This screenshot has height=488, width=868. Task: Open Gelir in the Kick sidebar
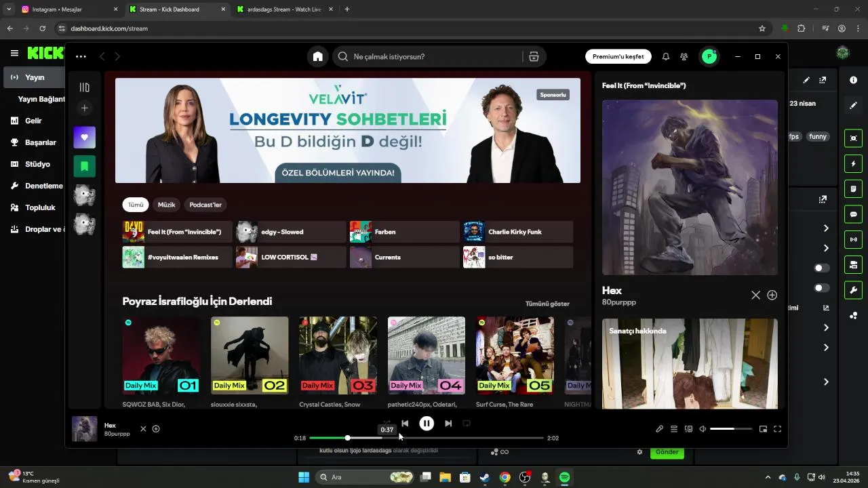33,121
